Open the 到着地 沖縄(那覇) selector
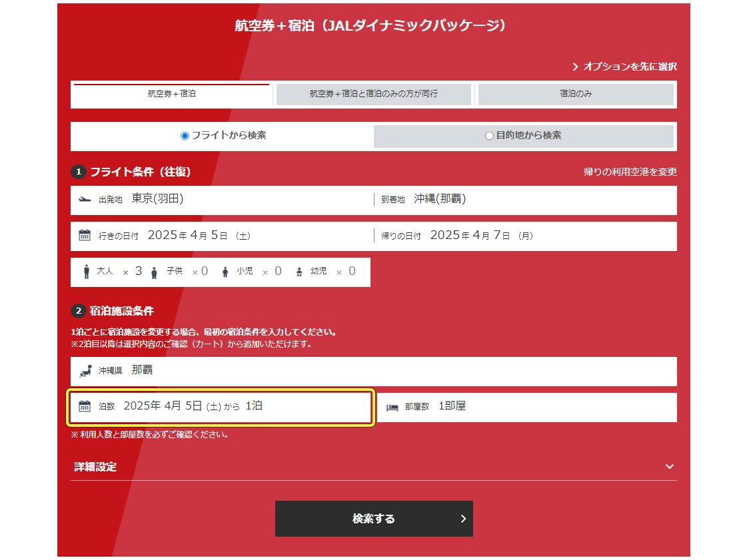This screenshot has height=560, width=747. (525, 199)
